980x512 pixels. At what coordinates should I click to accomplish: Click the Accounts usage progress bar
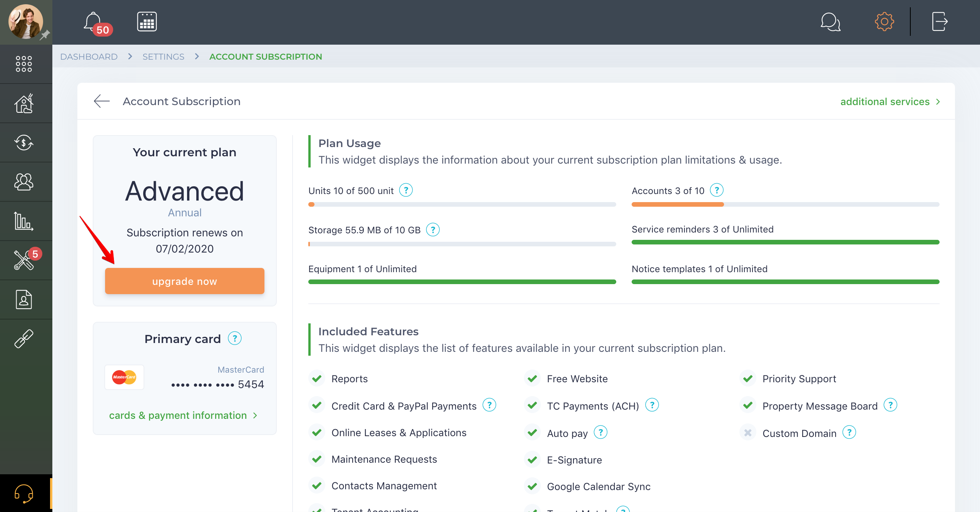click(785, 204)
